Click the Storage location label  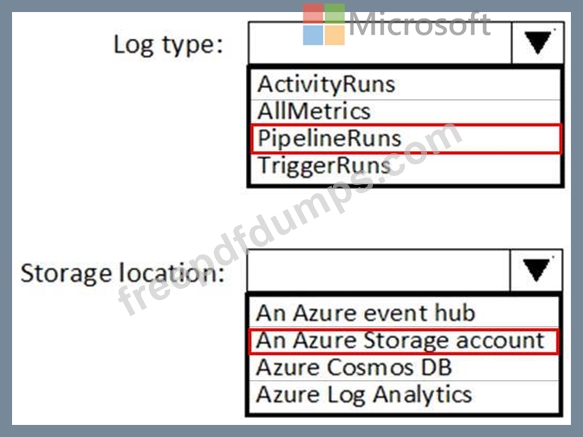click(122, 273)
